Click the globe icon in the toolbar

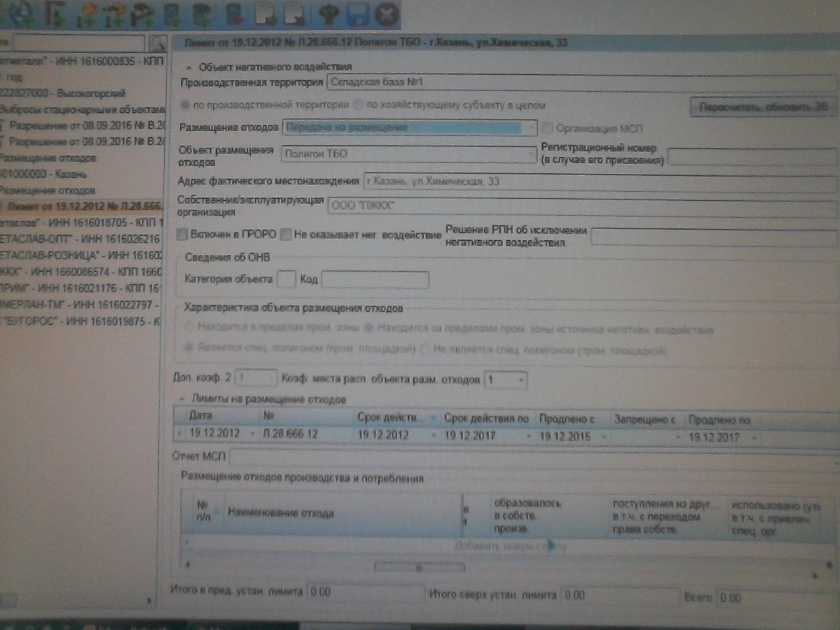click(20, 12)
